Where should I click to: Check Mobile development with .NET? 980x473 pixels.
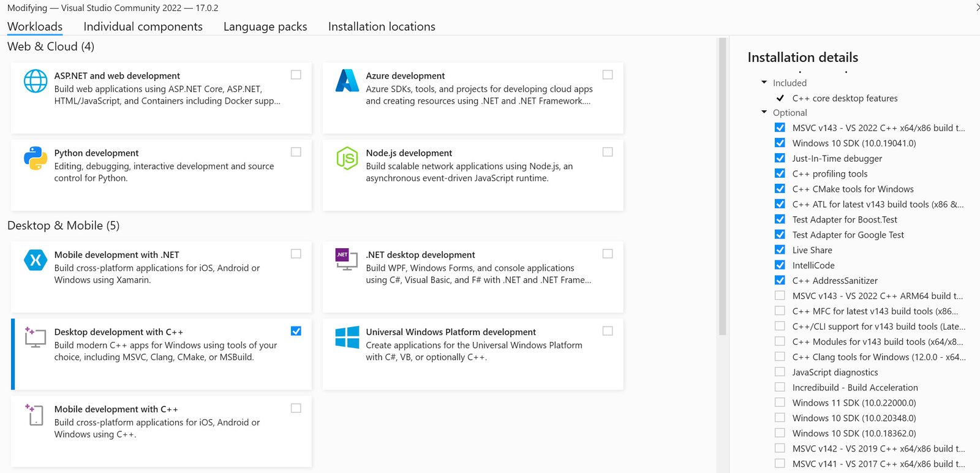pos(296,254)
